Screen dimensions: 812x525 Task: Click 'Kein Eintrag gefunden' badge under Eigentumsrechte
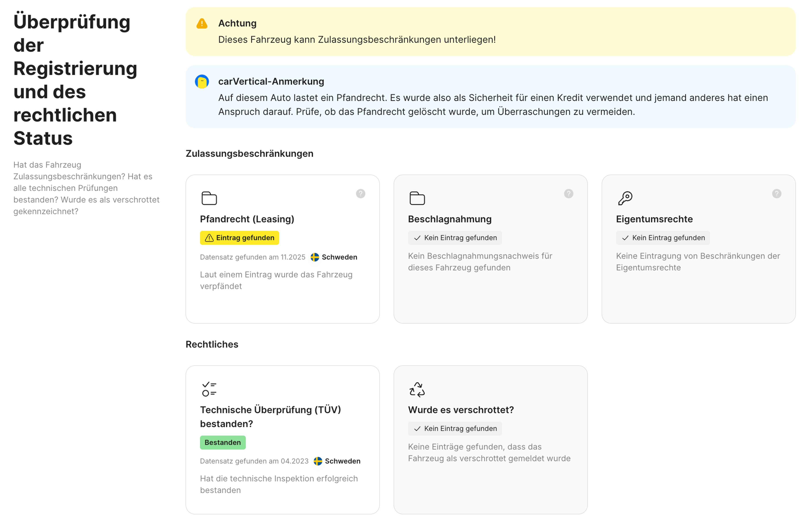point(663,238)
